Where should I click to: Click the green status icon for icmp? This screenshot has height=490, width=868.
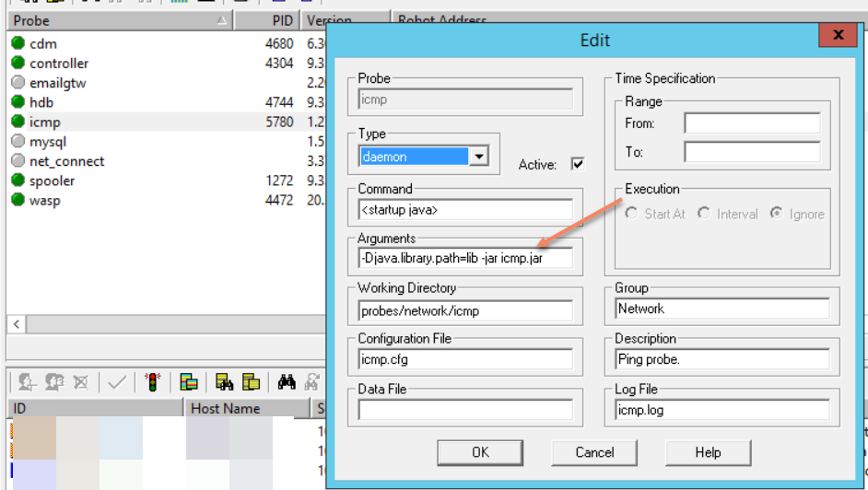(x=18, y=121)
